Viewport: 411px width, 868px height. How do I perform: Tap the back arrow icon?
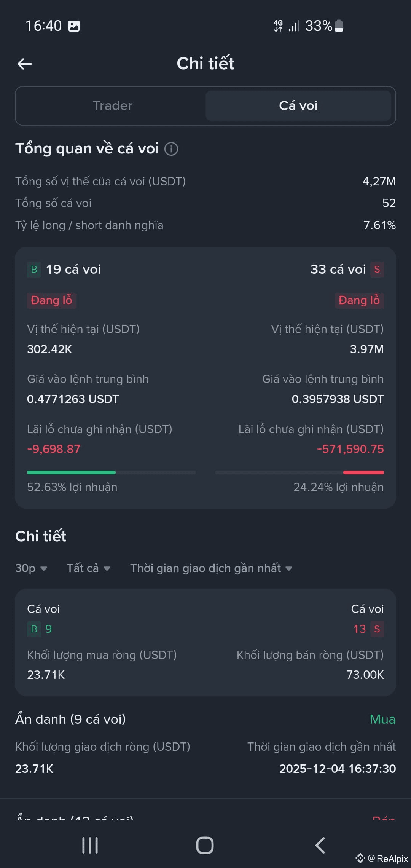click(25, 64)
